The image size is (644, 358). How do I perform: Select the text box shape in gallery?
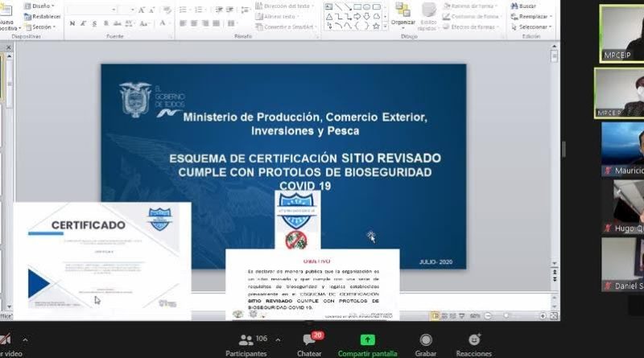[x=329, y=7]
